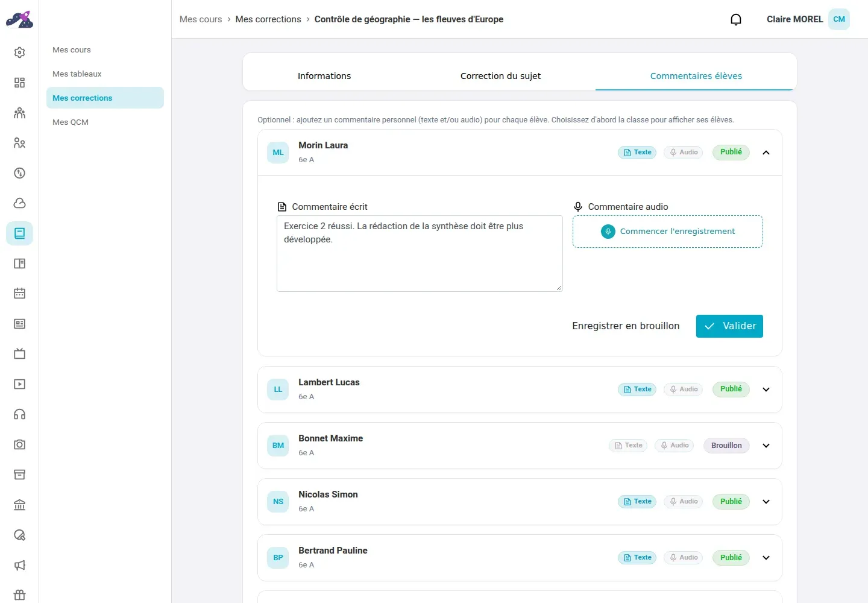This screenshot has height=603, width=868.
Task: Open the camera sidebar icon
Action: coord(19,444)
